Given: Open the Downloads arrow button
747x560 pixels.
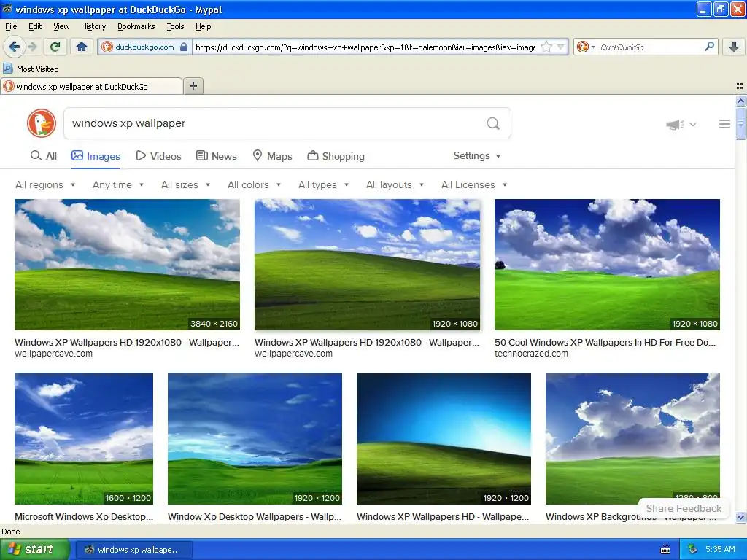Looking at the screenshot, I should (734, 47).
